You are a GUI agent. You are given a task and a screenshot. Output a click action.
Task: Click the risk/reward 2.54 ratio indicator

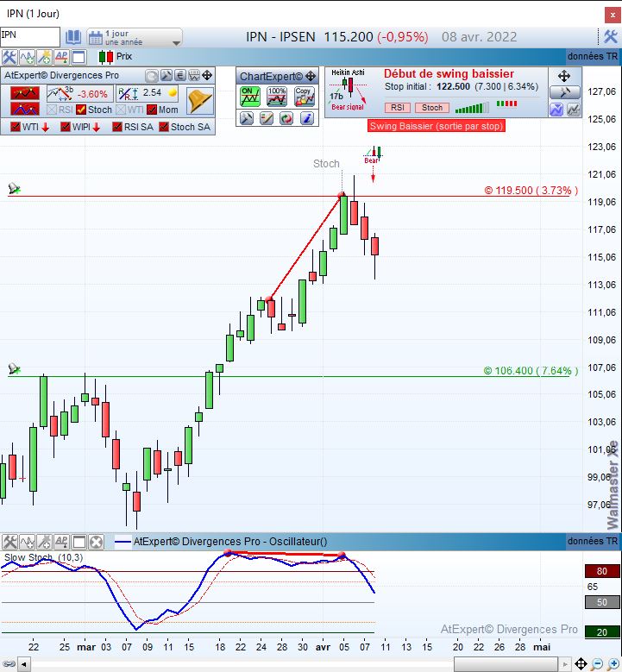tap(148, 93)
